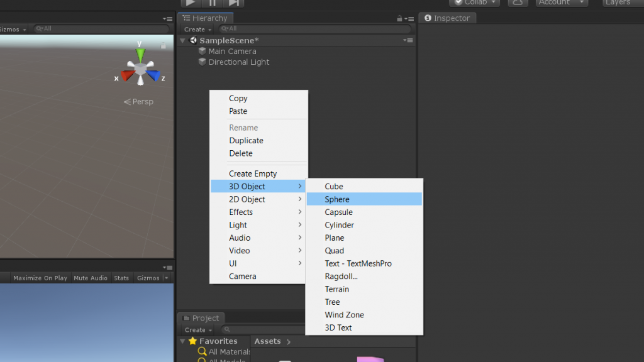Toggle the Hierarchy panel lock icon

(x=399, y=19)
